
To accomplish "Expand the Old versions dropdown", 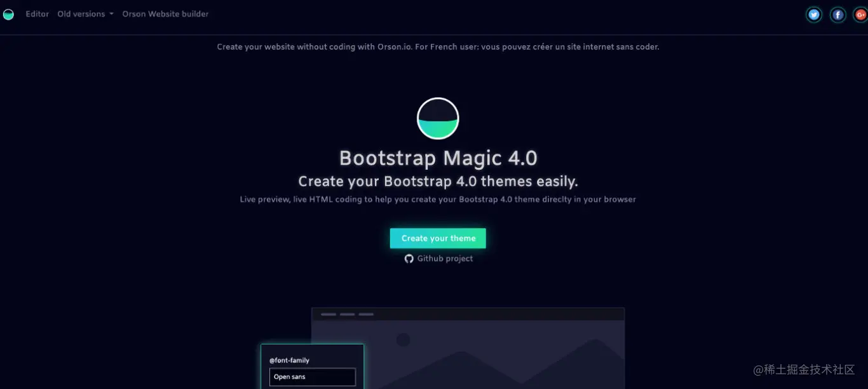I will pos(85,14).
